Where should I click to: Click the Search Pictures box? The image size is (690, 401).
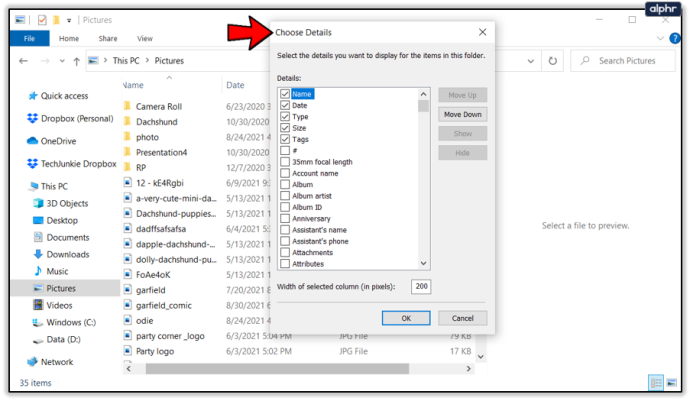pyautogui.click(x=623, y=61)
